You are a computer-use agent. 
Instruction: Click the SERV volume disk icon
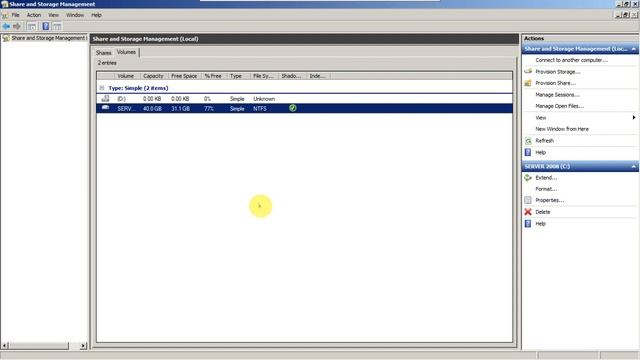coord(105,108)
